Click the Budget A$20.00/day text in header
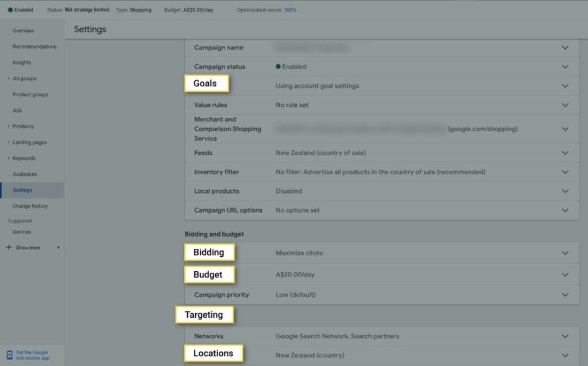Viewport: 588px width, 366px height. (188, 10)
